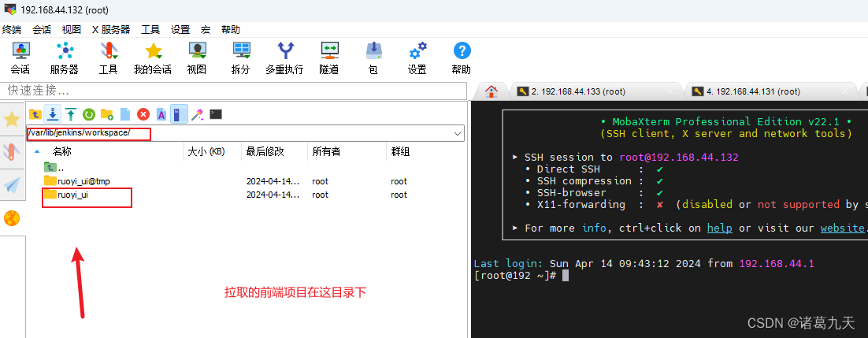The height and width of the screenshot is (338, 868).
Task: Open the 工具 menu in menu bar
Action: [150, 29]
